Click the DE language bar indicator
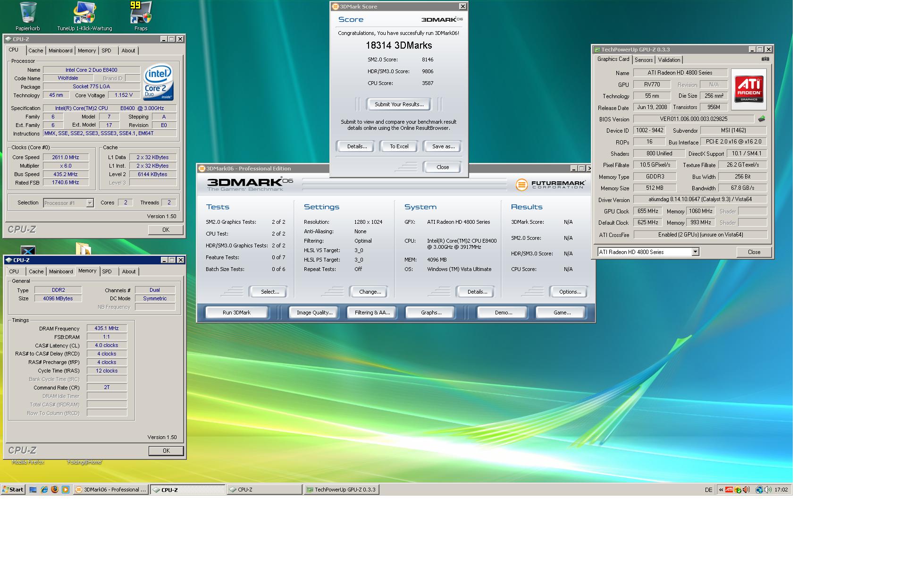This screenshot has width=924, height=584. click(x=708, y=490)
